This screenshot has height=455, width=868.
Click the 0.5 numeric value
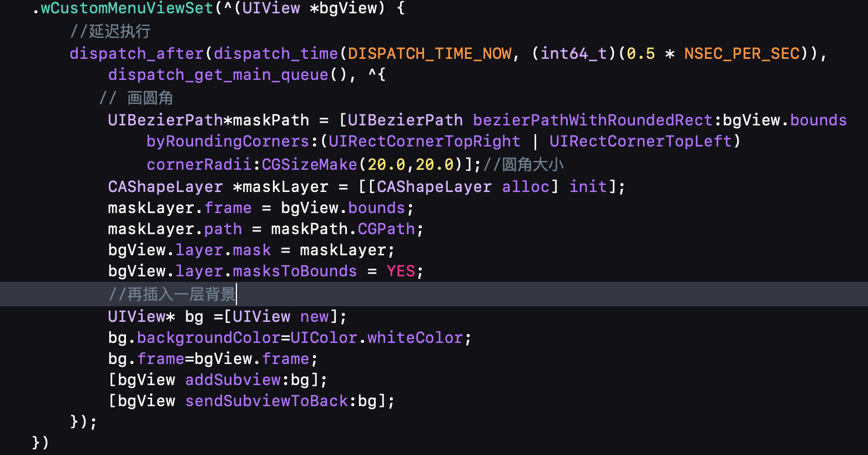(640, 54)
